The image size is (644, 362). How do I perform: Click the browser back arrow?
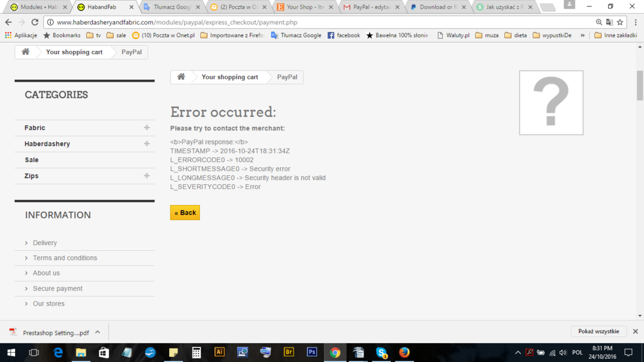[x=9, y=22]
